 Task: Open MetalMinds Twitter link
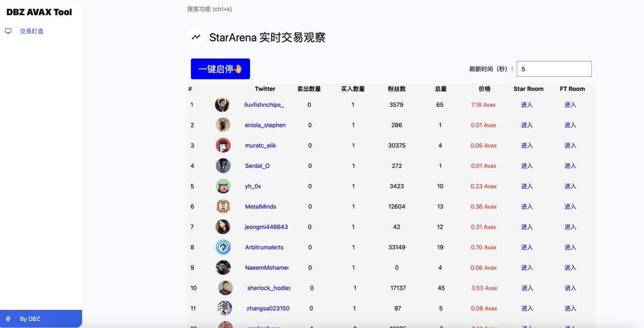click(x=260, y=207)
